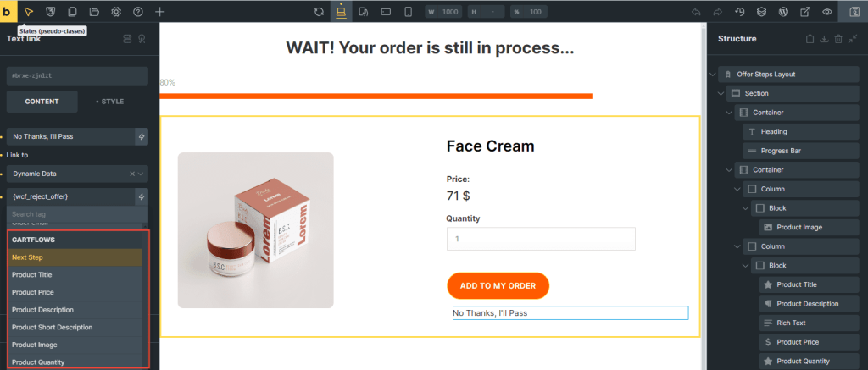The height and width of the screenshot is (370, 868).
Task: Collapse the Section node in Structure
Action: [721, 93]
